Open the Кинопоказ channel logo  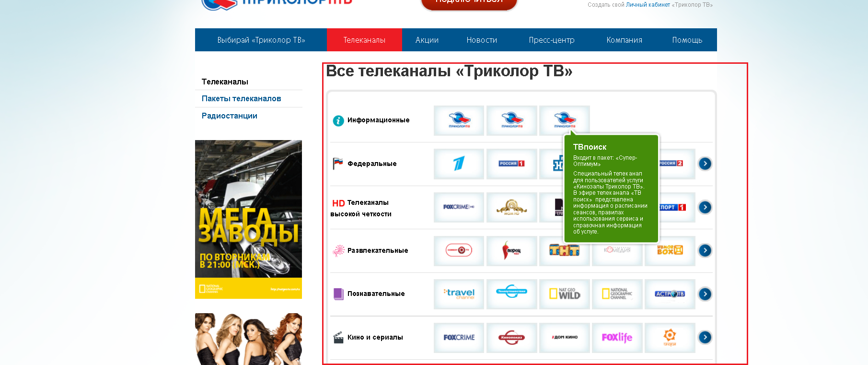point(511,338)
